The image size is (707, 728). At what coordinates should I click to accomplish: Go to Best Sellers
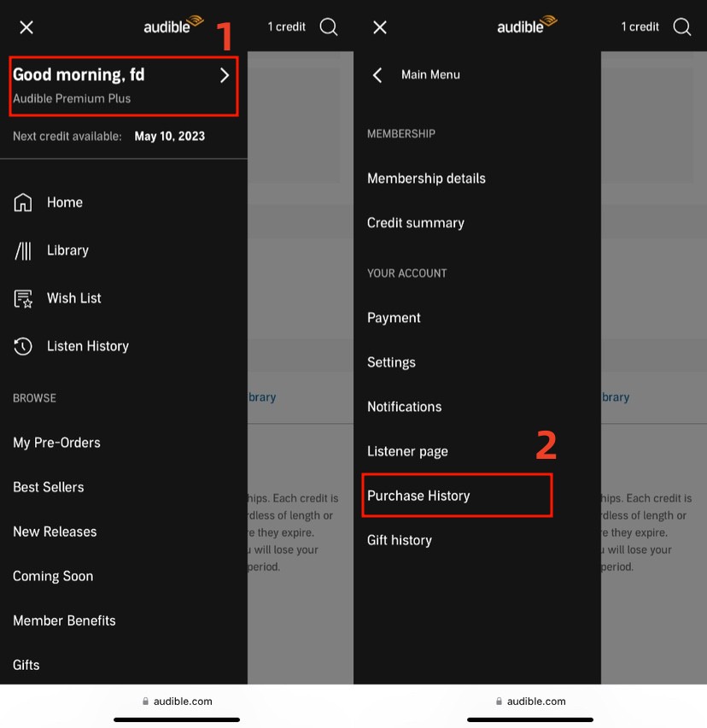point(49,487)
